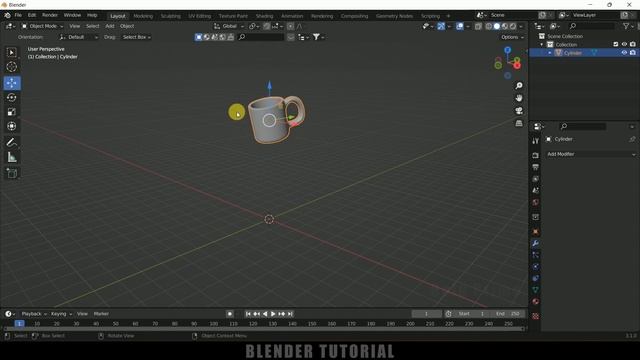The image size is (640, 360).
Task: Play animation forward
Action: coord(273,314)
